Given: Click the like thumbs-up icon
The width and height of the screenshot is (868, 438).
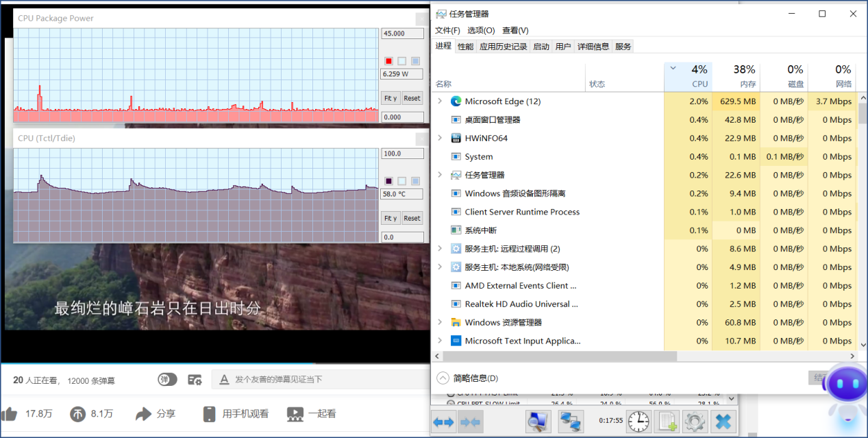Looking at the screenshot, I should [x=10, y=414].
